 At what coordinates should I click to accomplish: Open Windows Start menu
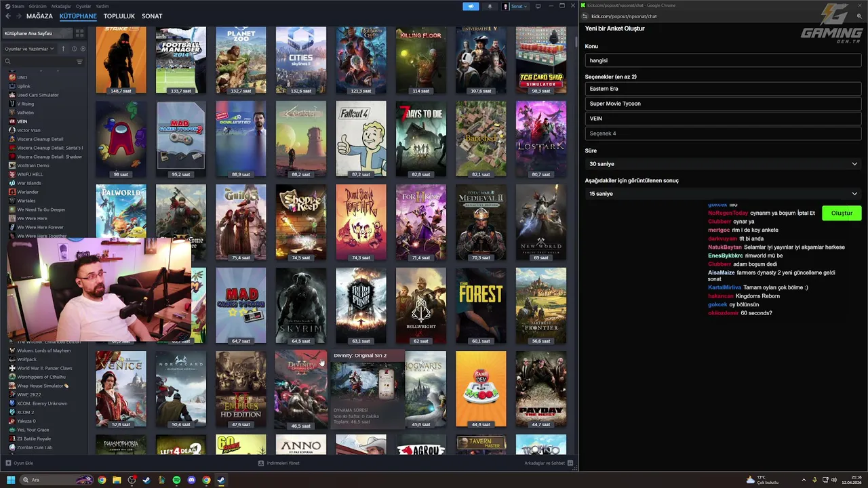click(11, 480)
